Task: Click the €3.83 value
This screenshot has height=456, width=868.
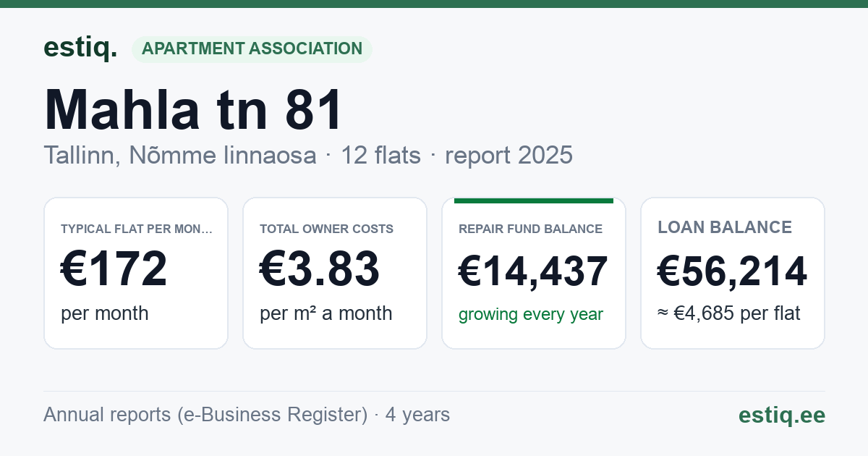Action: point(320,269)
